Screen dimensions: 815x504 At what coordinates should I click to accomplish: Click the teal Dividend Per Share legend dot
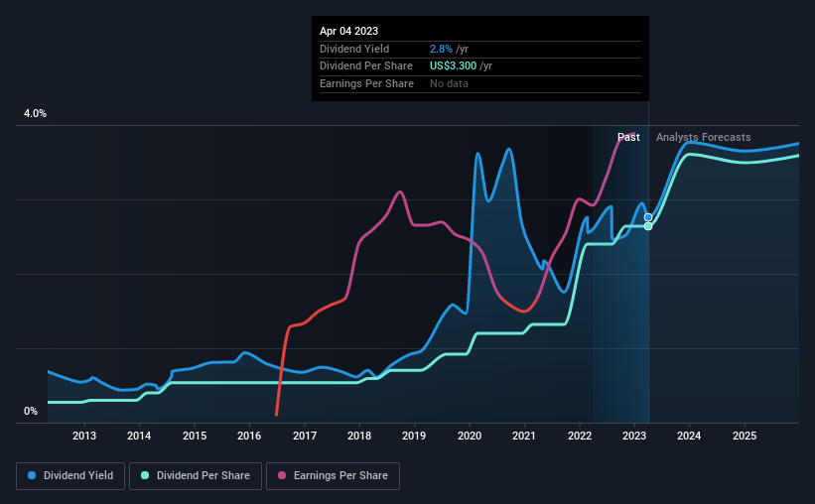pyautogui.click(x=145, y=475)
